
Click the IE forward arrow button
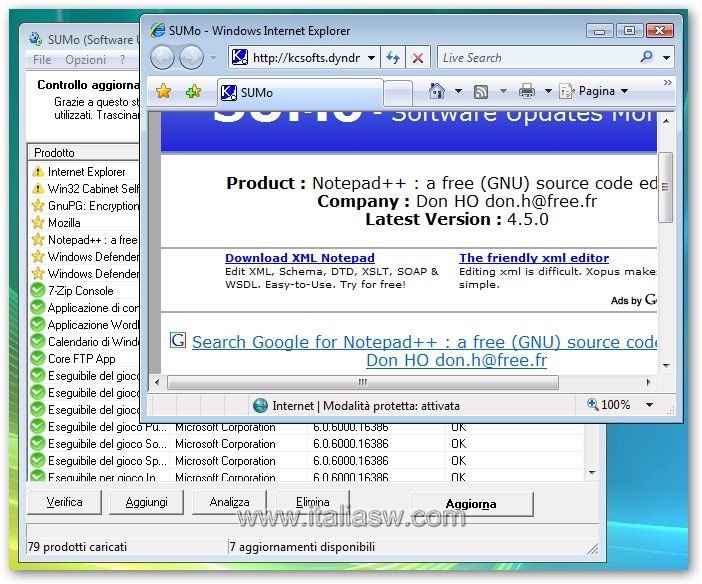192,58
